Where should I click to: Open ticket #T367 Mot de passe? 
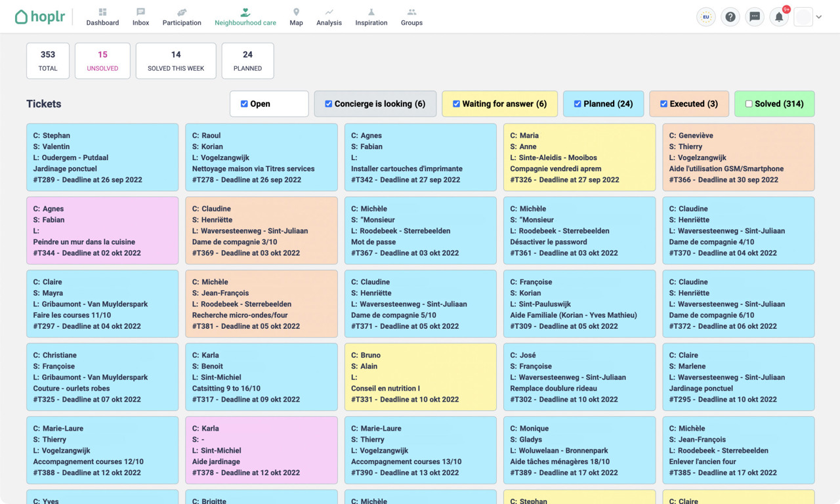coord(421,230)
